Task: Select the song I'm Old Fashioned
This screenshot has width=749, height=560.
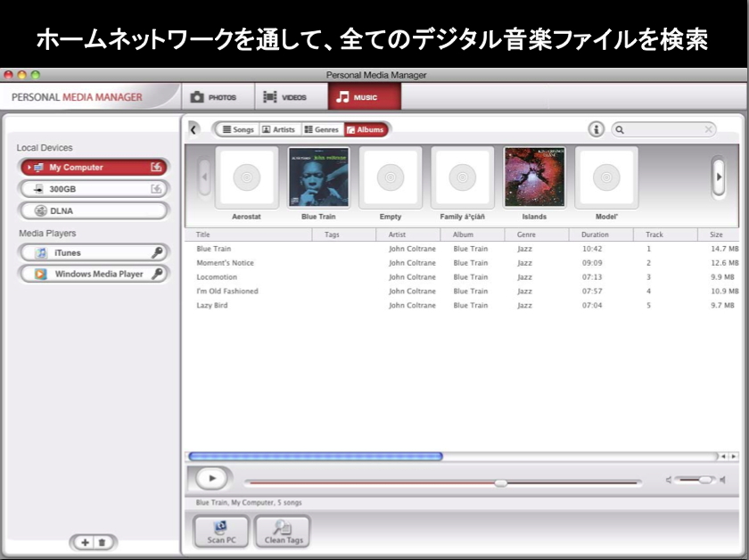Action: (226, 291)
